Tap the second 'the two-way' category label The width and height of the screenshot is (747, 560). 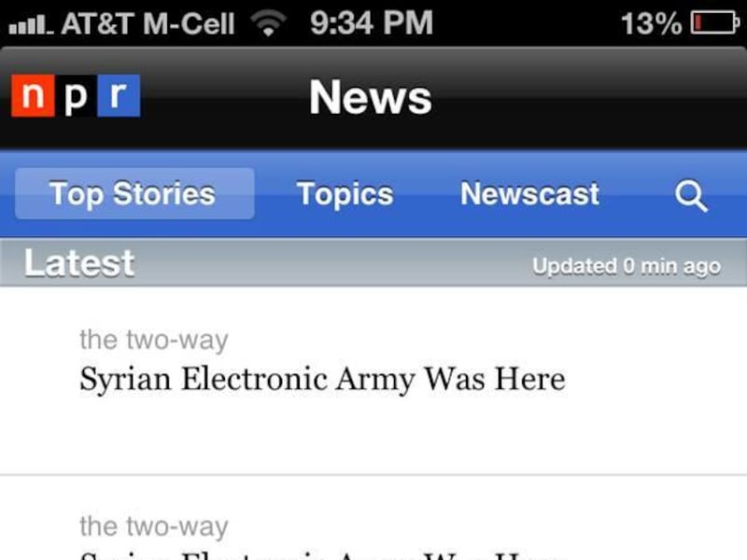(154, 526)
